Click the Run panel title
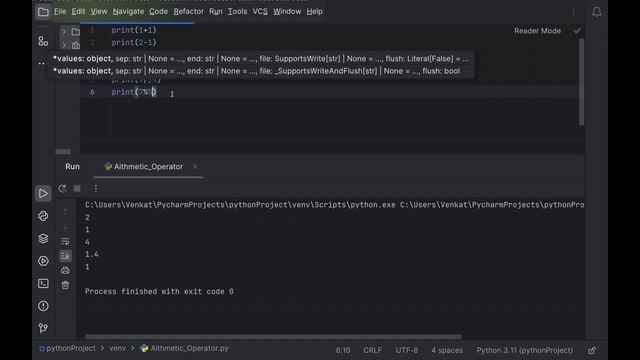This screenshot has width=640, height=360. [72, 167]
